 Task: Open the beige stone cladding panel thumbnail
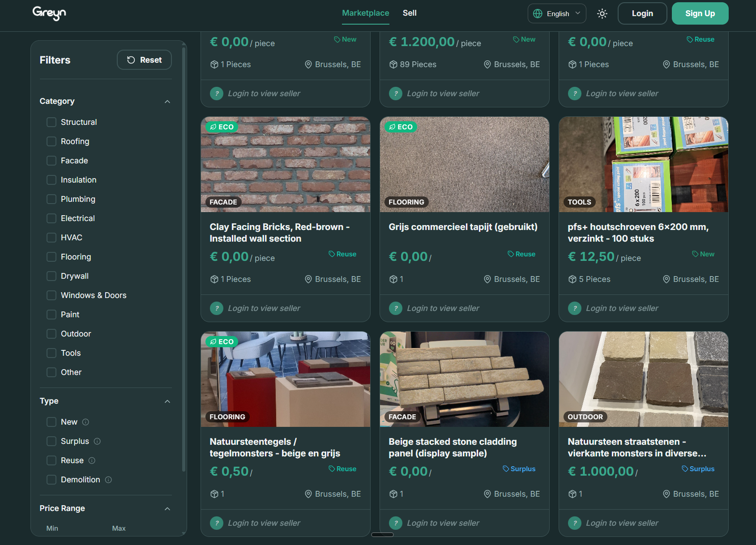click(465, 379)
